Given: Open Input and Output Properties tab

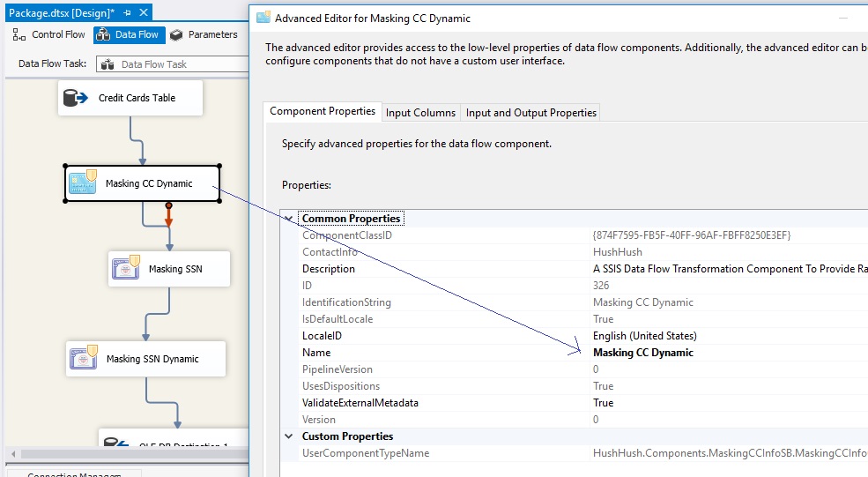Looking at the screenshot, I should 530,113.
